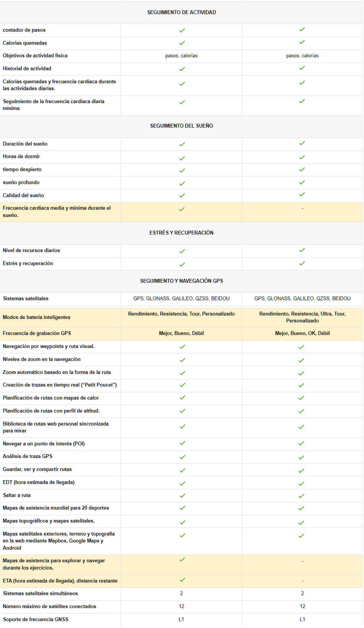This screenshot has height=628, width=364.
Task: Click second product's checkmark for Duración del sueño
Action: click(302, 143)
